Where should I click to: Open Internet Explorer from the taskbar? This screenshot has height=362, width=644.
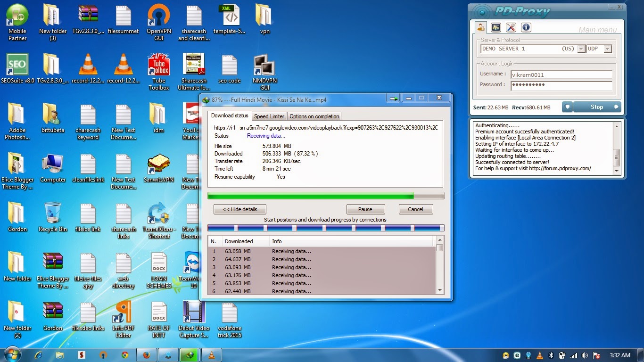point(39,355)
